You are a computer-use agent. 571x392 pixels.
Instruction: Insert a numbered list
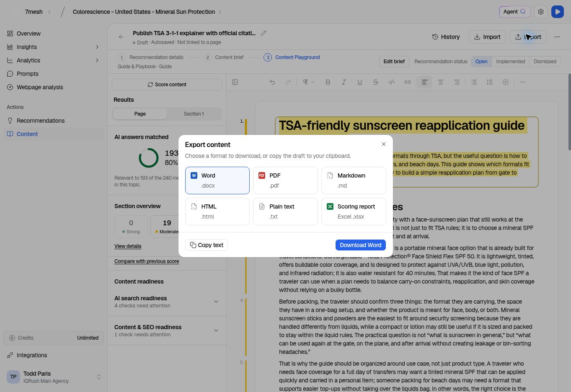tap(490, 82)
